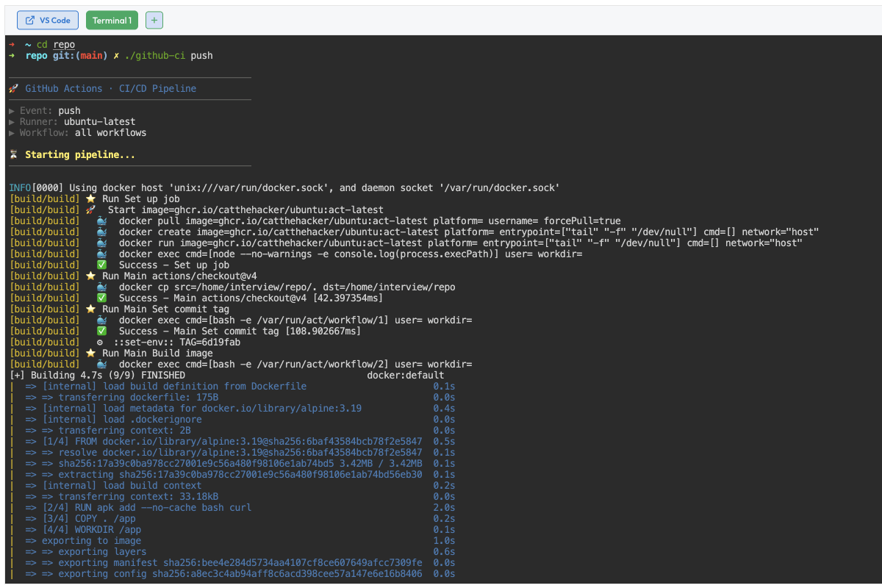The height and width of the screenshot is (588, 882).
Task: Click 'load build definition from Dockerfile' line
Action: [x=232, y=387]
